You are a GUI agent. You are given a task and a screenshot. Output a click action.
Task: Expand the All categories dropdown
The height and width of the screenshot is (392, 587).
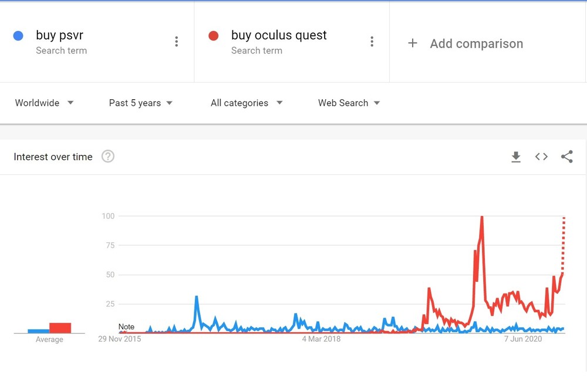pos(247,103)
